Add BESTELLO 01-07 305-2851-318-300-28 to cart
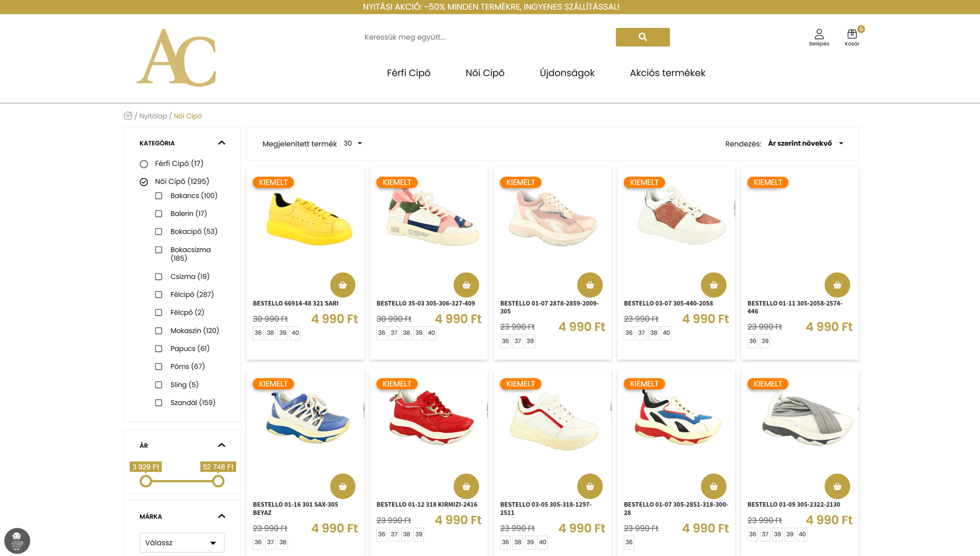 click(x=713, y=486)
